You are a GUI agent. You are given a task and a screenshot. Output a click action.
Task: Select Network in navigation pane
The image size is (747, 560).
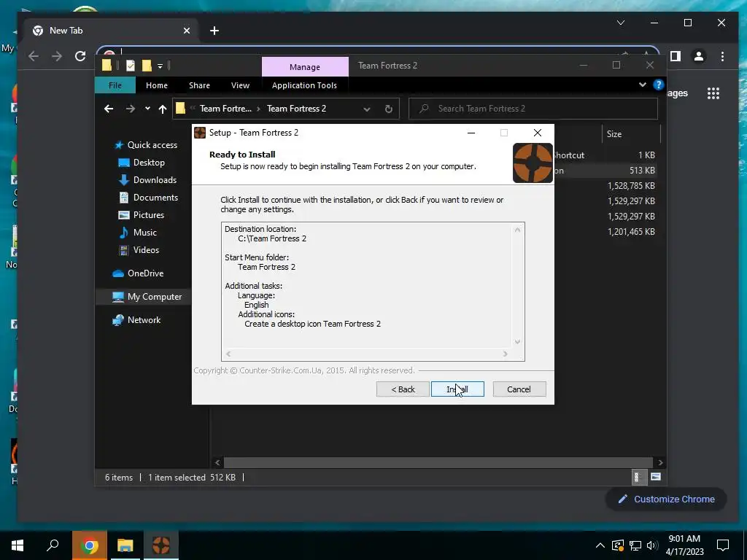point(136,320)
